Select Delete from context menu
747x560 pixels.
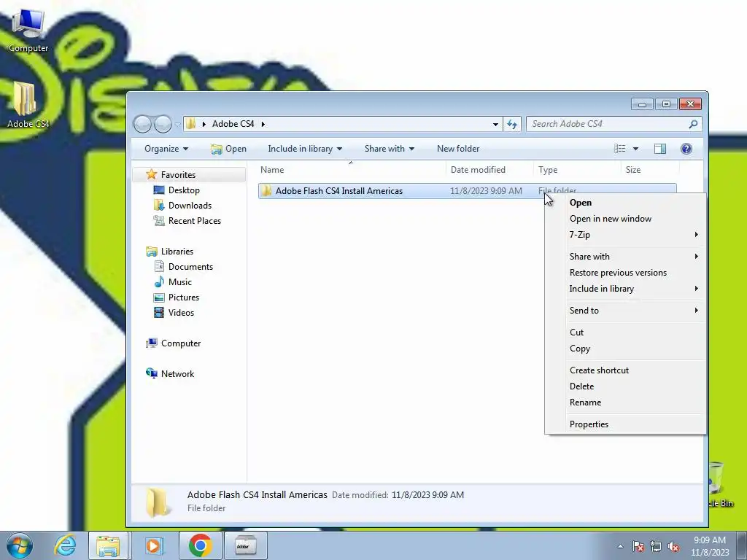[625, 386]
